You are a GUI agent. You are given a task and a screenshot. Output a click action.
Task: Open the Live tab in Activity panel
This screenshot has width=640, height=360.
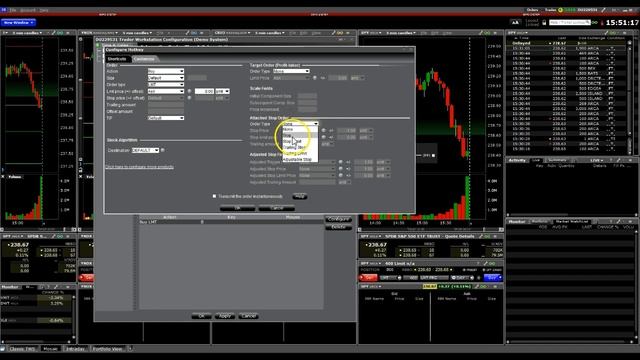point(536,160)
